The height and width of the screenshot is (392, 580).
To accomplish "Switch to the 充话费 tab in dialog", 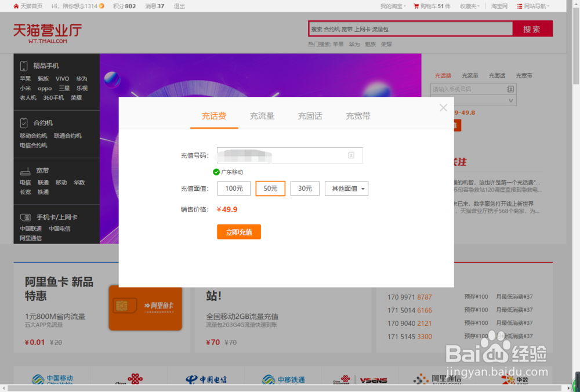I will click(x=214, y=116).
